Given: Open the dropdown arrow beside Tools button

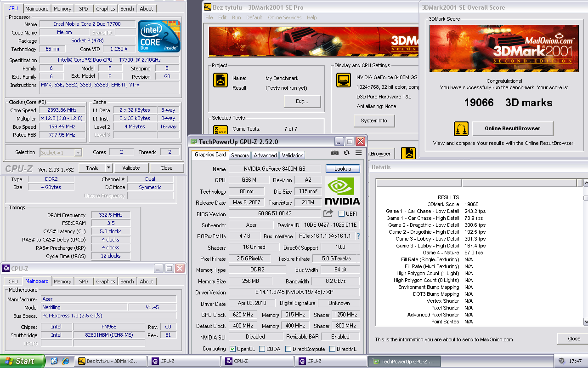Looking at the screenshot, I should click(109, 168).
